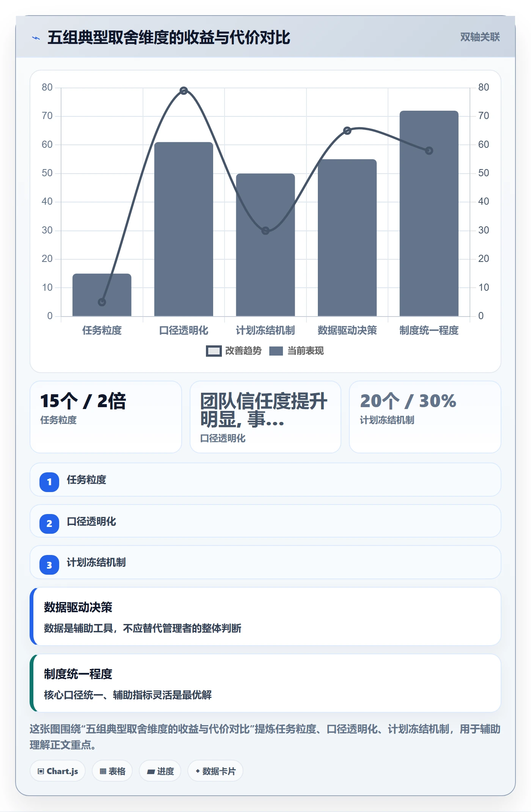Select the 口径透明化 list row text
This screenshot has width=531, height=812.
(91, 521)
